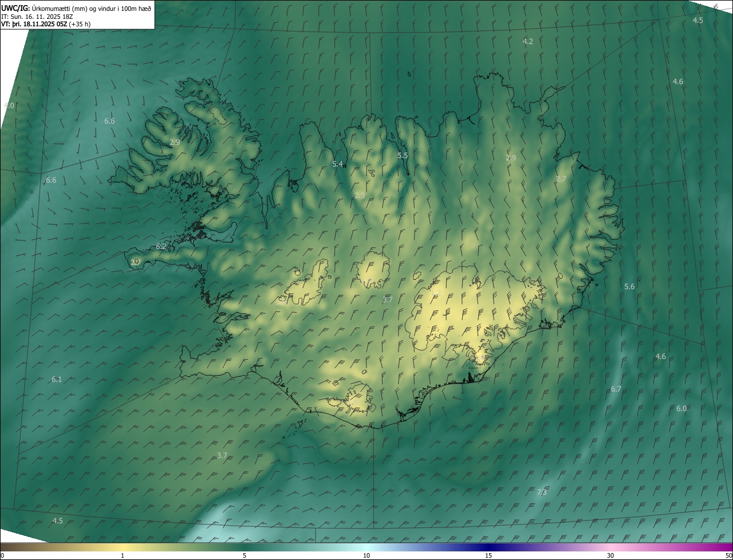The height and width of the screenshot is (560, 733).
Task: Click the 3.7 value over the sea southwest of Iceland
Action: (x=222, y=456)
